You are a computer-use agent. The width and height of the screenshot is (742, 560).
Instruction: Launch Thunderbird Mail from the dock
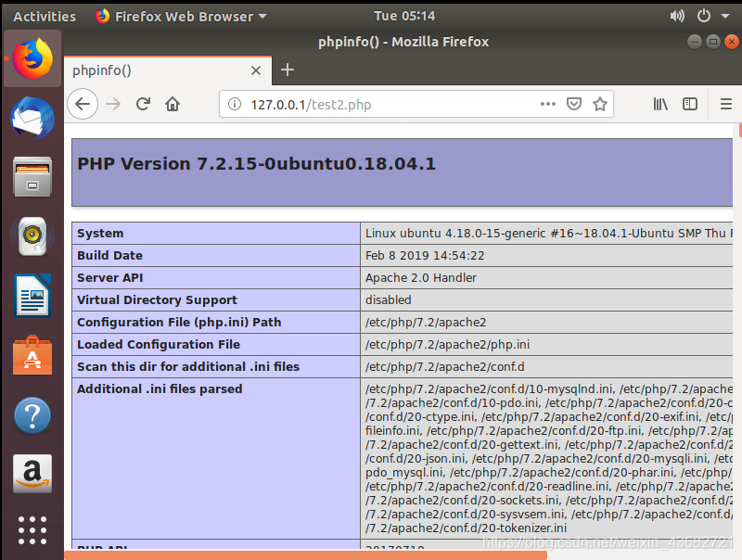click(x=32, y=118)
